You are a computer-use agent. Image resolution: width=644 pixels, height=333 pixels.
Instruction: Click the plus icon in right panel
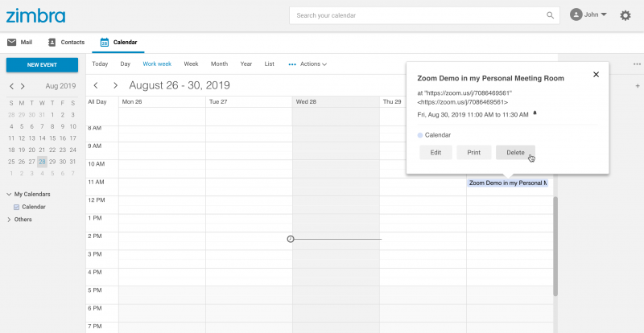(638, 86)
